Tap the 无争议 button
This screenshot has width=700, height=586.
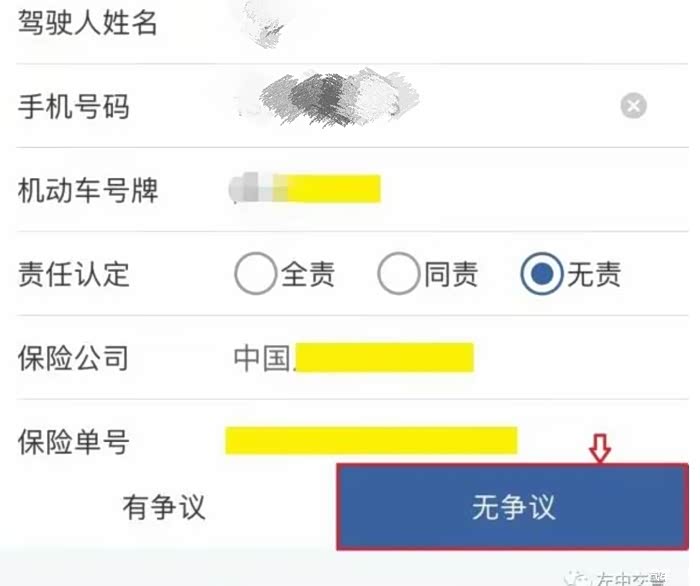click(512, 507)
